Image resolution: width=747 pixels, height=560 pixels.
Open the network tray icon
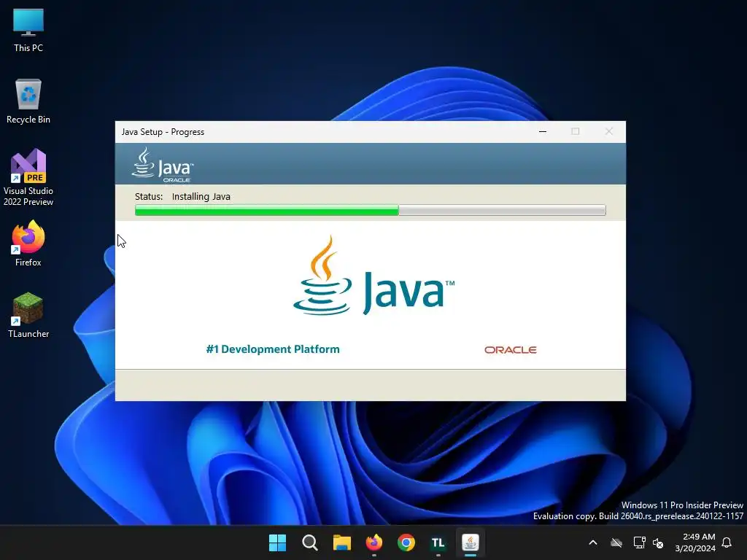[x=639, y=542]
